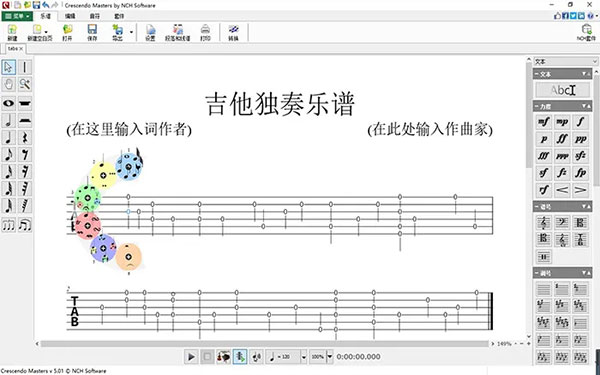
Task: Toggle the metronome note button
Action: point(256,357)
